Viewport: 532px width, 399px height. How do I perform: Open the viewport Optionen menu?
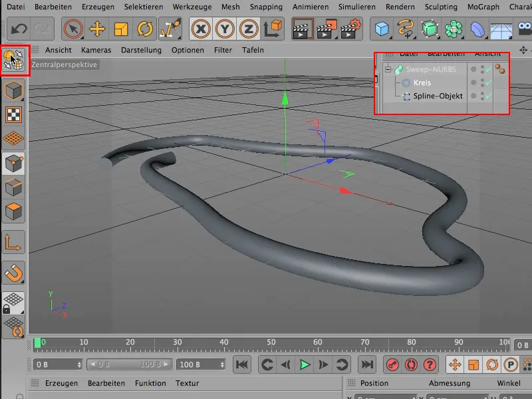[x=188, y=51]
